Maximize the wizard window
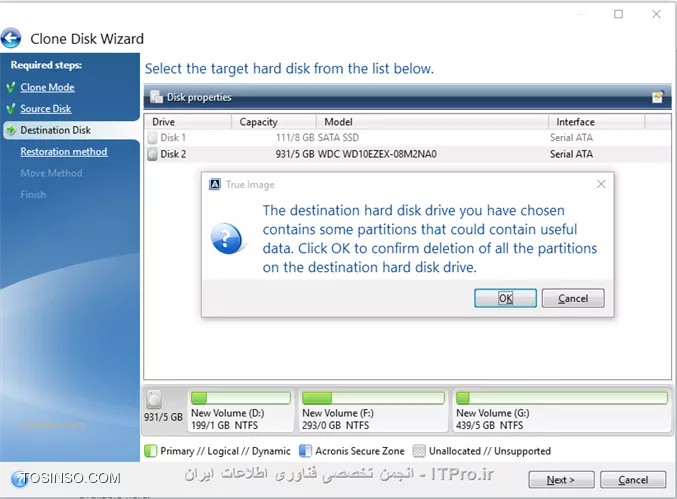This screenshot has height=499, width=677. tap(618, 14)
